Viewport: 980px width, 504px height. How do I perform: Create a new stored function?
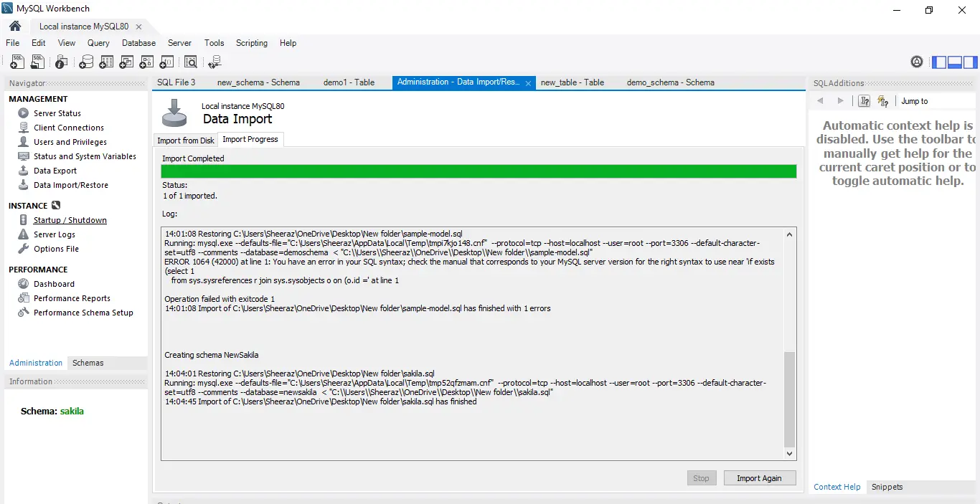pos(166,62)
